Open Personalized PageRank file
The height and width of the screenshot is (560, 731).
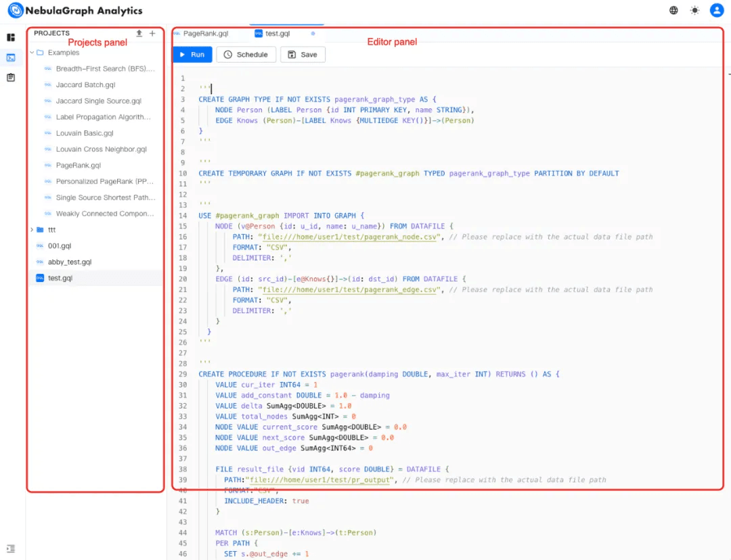click(104, 181)
